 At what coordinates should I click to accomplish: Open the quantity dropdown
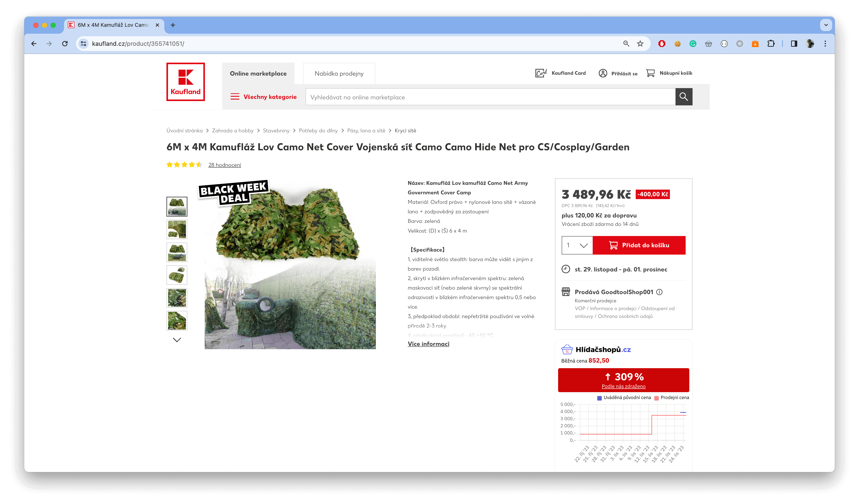point(577,245)
